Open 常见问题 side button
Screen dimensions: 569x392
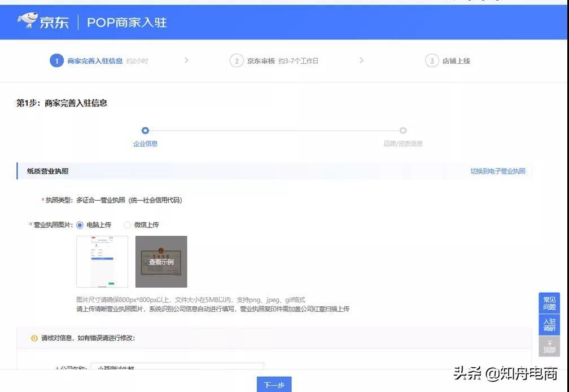click(549, 303)
